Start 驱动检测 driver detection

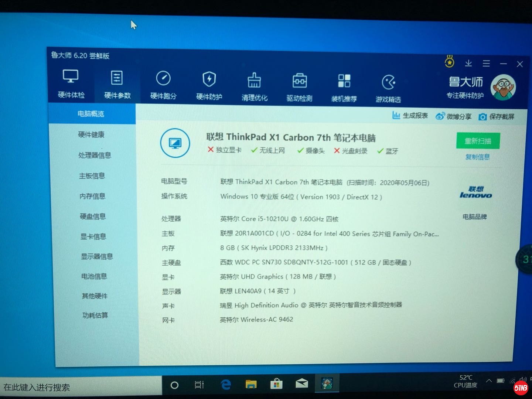pyautogui.click(x=299, y=85)
